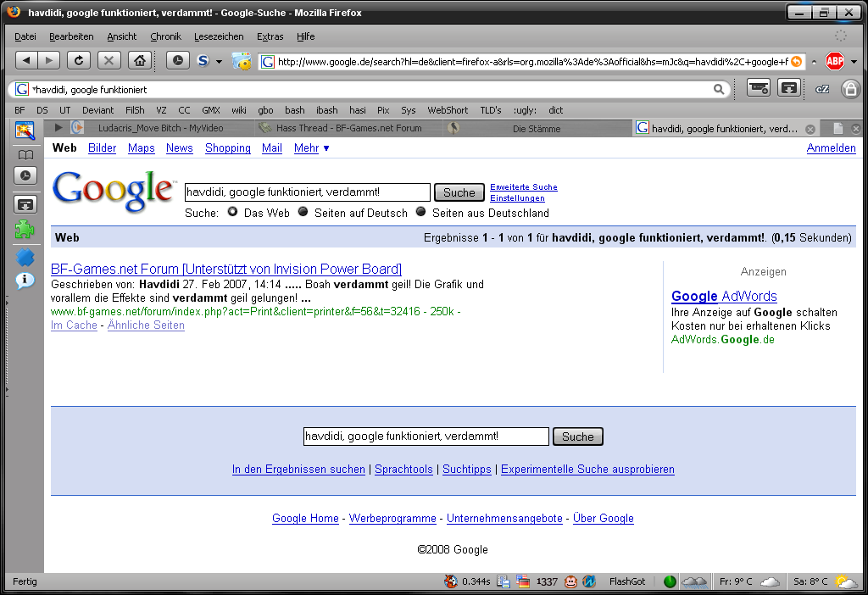This screenshot has width=868, height=595.
Task: Switch to the Ludacris MyVideo tab
Action: 160,128
